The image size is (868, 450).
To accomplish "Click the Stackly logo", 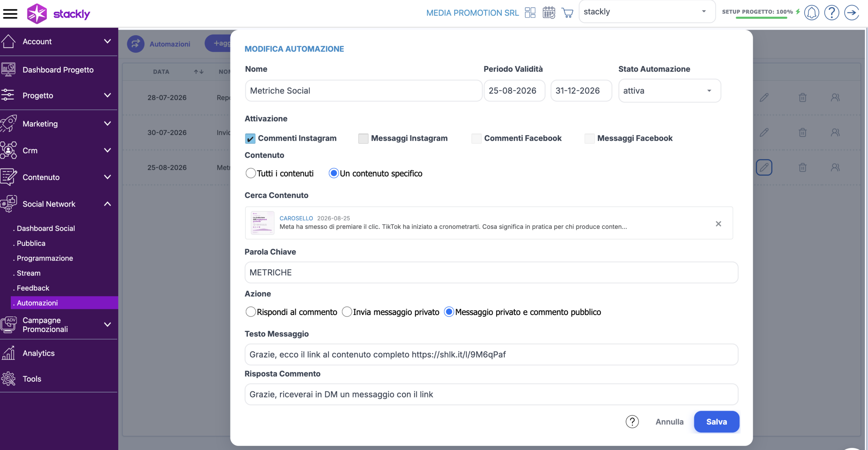I will [58, 14].
